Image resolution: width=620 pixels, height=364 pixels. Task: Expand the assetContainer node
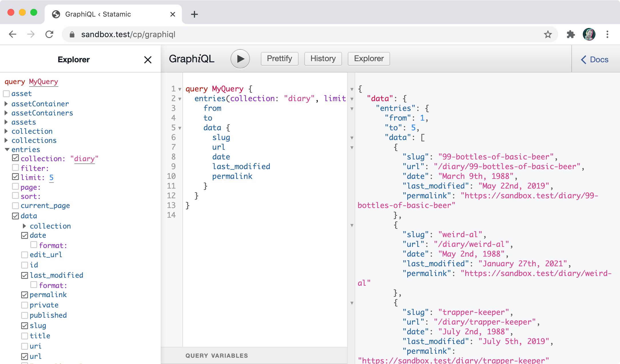coord(6,104)
